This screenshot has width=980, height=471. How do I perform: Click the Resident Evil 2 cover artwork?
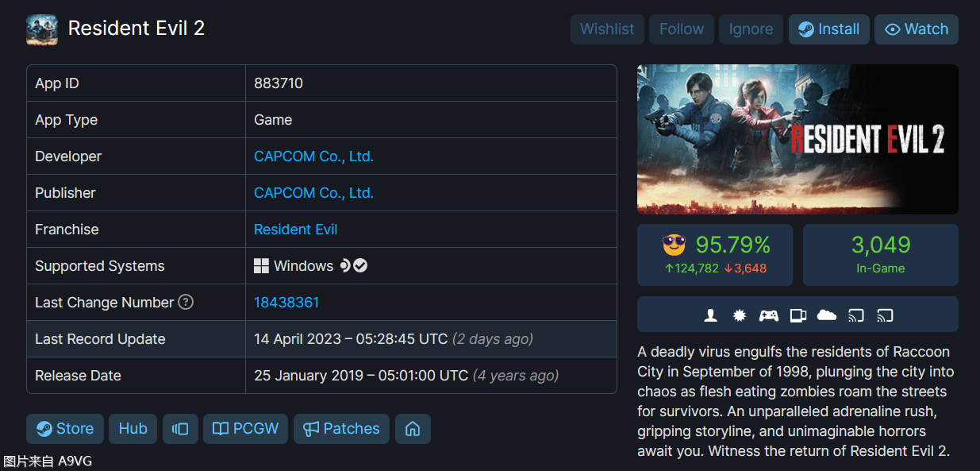click(797, 139)
